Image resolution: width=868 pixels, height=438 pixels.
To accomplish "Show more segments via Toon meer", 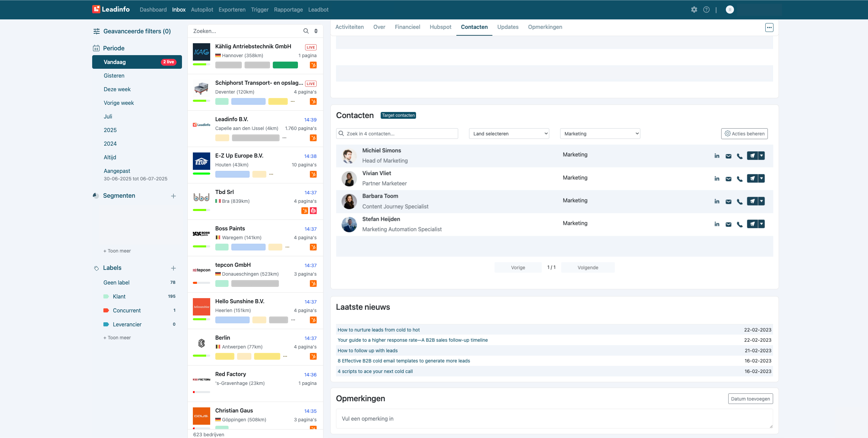I will pyautogui.click(x=117, y=251).
